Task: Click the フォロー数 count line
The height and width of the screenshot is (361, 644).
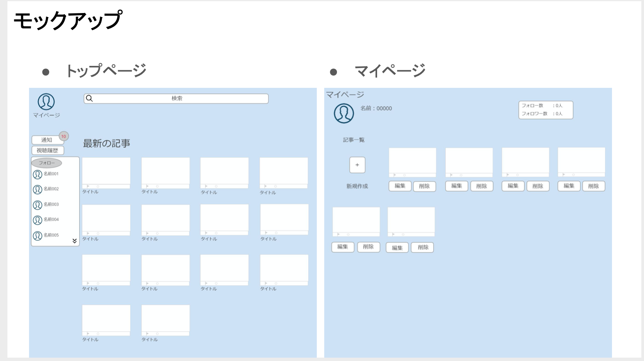Action: tap(542, 106)
